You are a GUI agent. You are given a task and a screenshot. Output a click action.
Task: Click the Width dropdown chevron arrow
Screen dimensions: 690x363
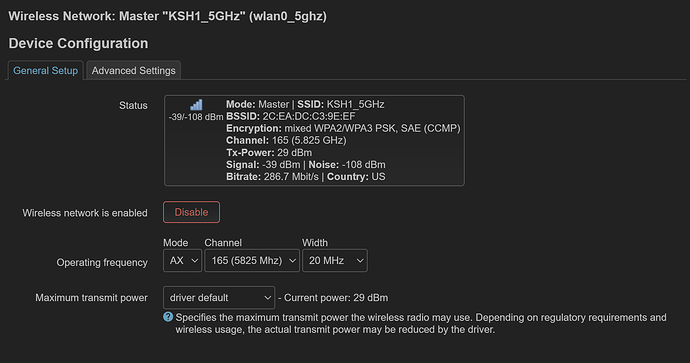pos(360,261)
